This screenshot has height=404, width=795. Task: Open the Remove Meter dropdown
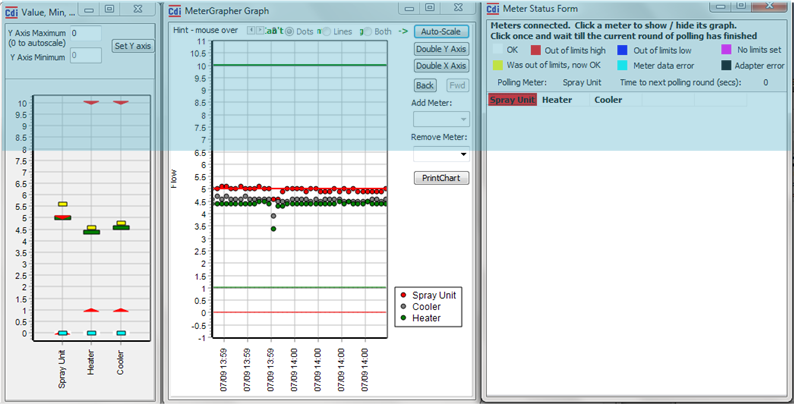(441, 154)
